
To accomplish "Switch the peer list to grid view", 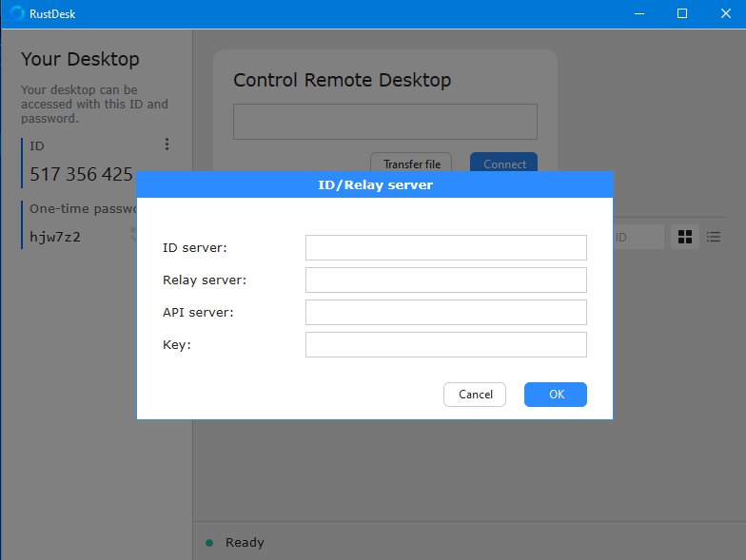I will [685, 237].
